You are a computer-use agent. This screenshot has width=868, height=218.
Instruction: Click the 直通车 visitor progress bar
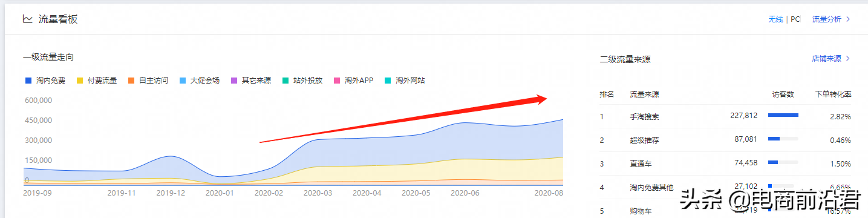pos(783,162)
